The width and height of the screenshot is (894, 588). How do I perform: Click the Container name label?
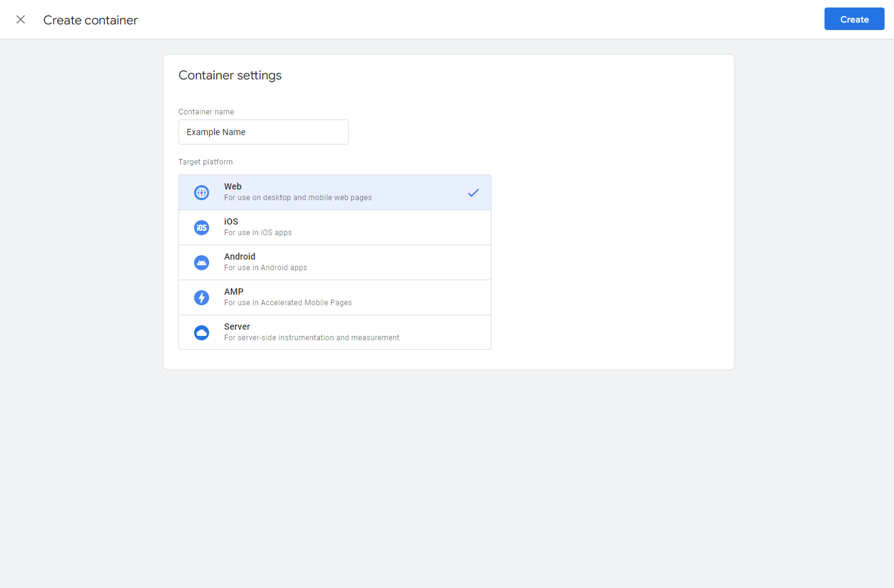[x=206, y=112]
